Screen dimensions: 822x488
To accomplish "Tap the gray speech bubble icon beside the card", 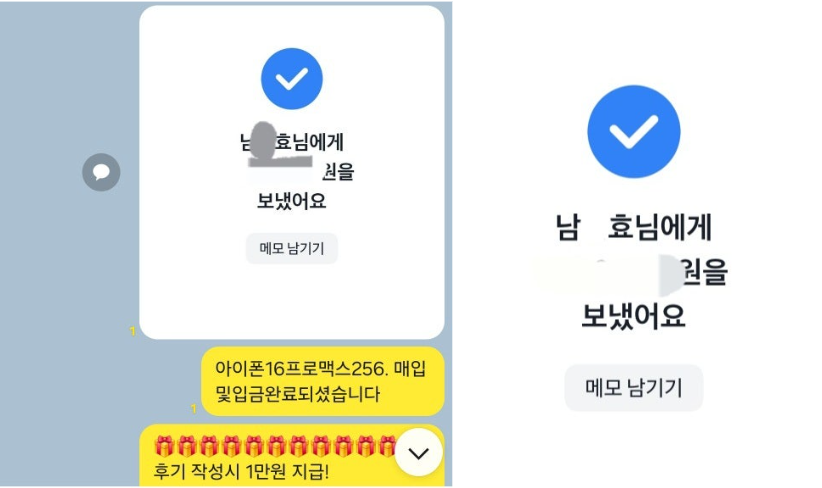I will coord(101,172).
